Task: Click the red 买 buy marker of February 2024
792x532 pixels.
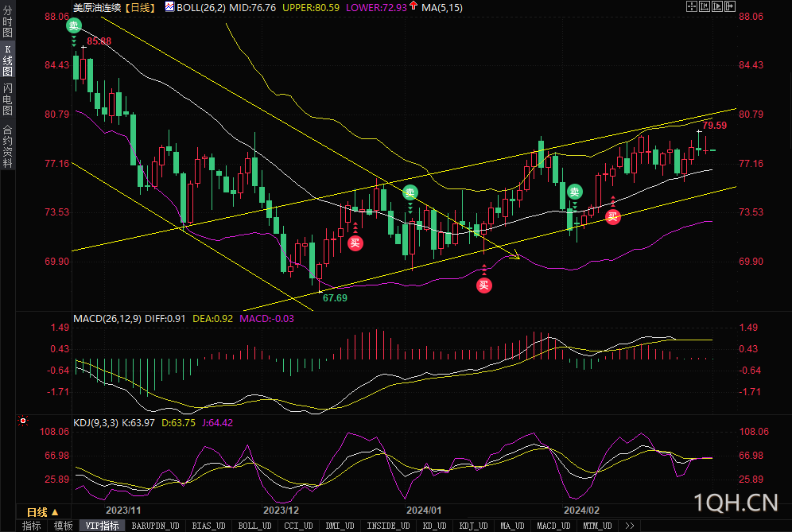Action: click(x=613, y=217)
